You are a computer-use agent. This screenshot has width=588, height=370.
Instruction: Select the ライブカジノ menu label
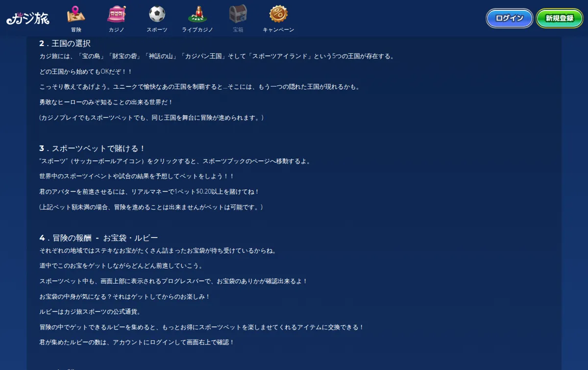point(197,30)
